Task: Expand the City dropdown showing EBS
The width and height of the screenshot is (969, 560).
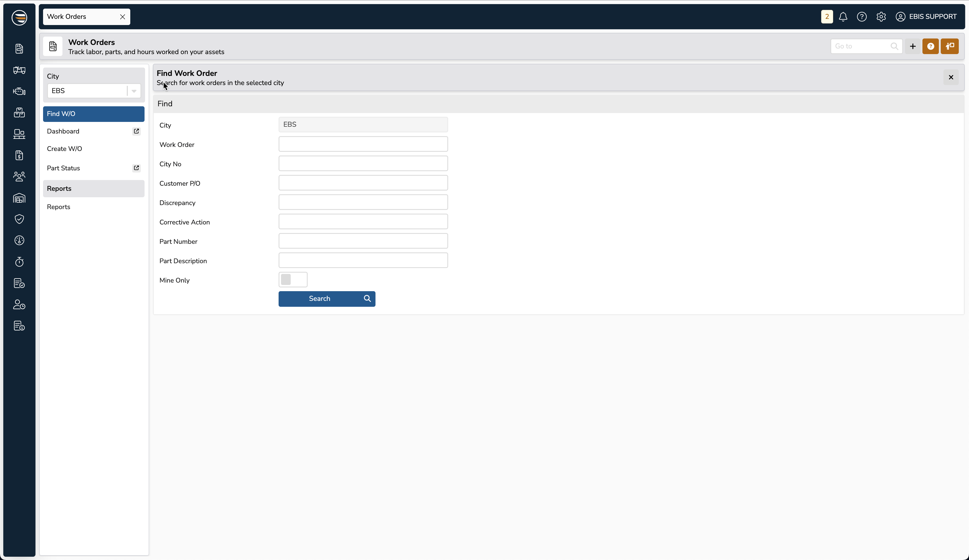Action: tap(134, 91)
